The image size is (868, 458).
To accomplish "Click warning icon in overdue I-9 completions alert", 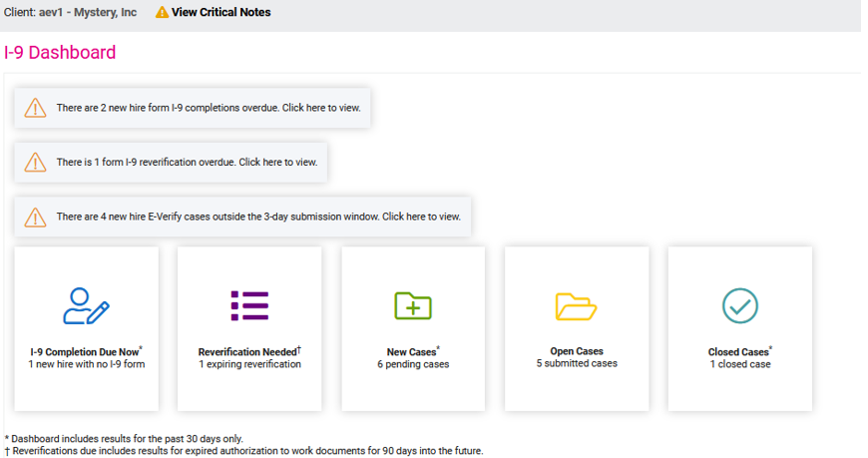I will tap(36, 108).
